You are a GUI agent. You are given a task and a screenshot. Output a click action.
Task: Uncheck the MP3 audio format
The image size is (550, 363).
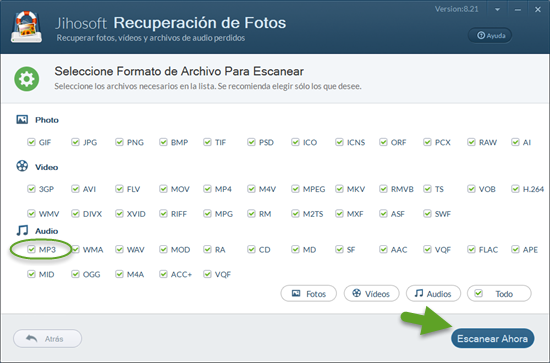[x=32, y=249]
